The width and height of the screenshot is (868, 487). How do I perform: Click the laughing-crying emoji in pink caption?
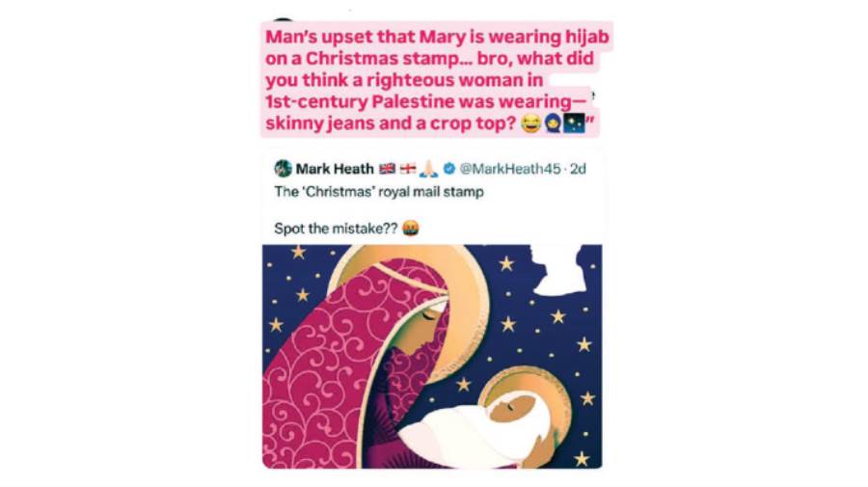(x=530, y=123)
